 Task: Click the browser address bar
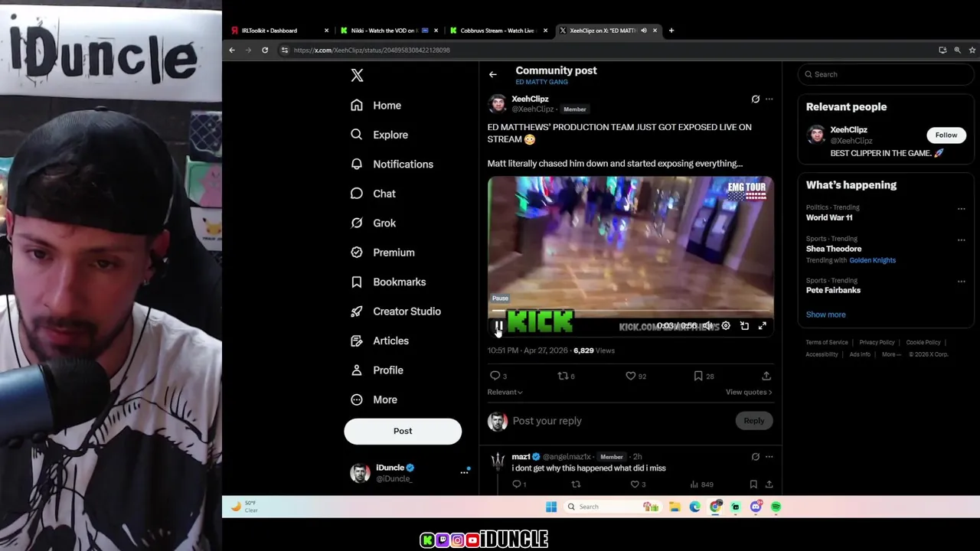click(x=605, y=51)
